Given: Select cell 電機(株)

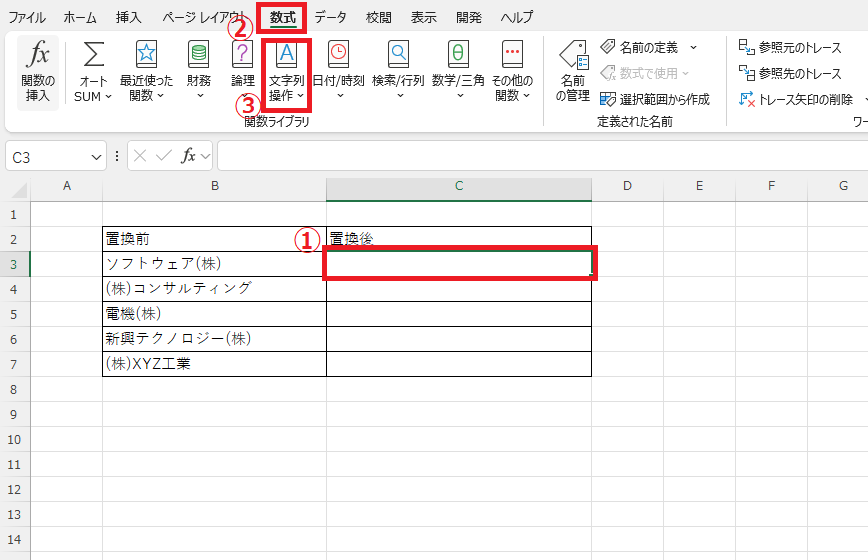Looking at the screenshot, I should click(x=215, y=314).
